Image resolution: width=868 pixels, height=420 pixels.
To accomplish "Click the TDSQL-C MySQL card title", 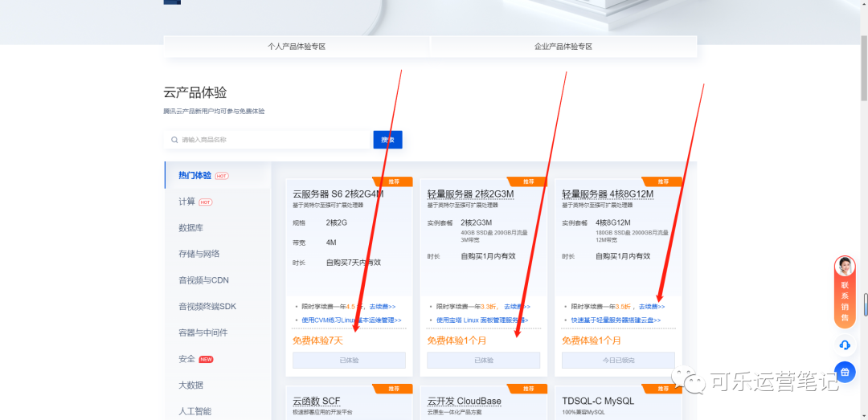I will (x=598, y=402).
